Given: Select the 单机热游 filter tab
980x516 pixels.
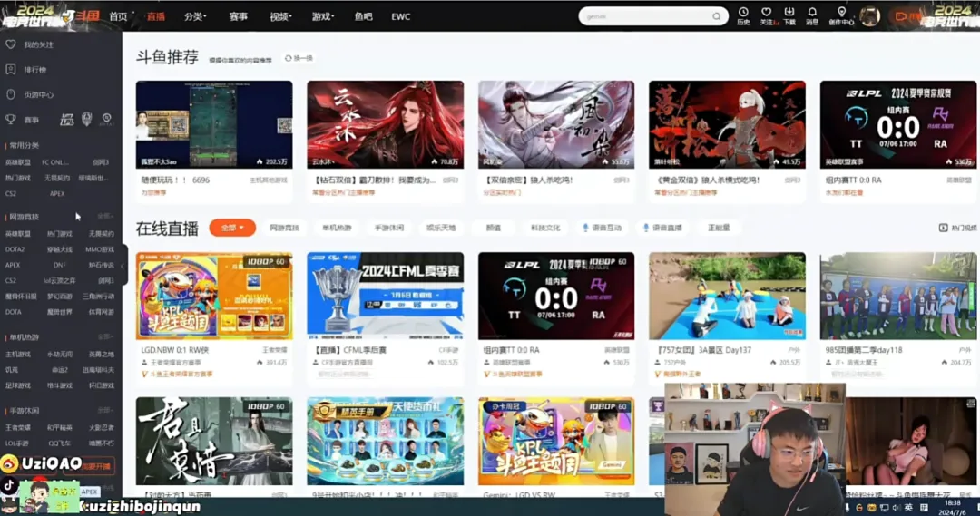Looking at the screenshot, I should [x=337, y=228].
